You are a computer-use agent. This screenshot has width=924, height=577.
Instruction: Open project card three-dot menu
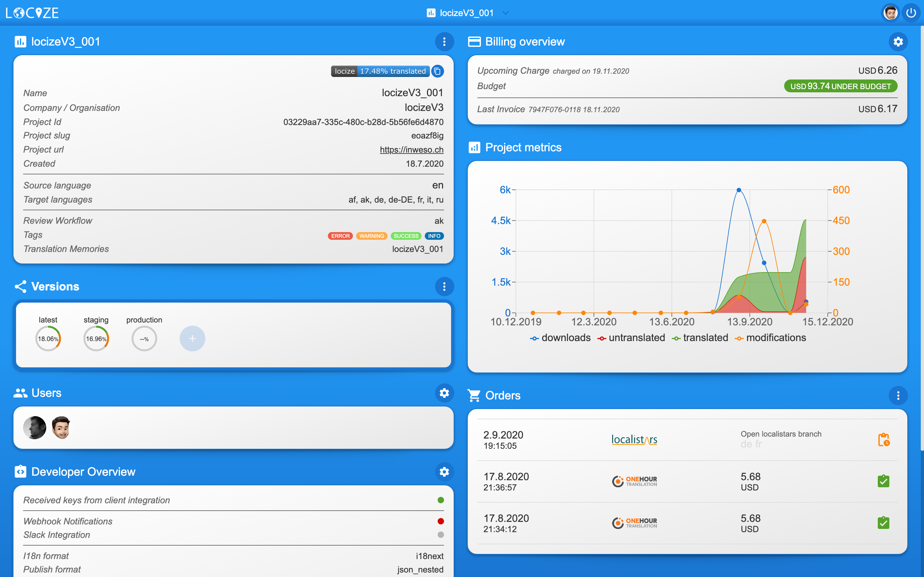pos(444,42)
